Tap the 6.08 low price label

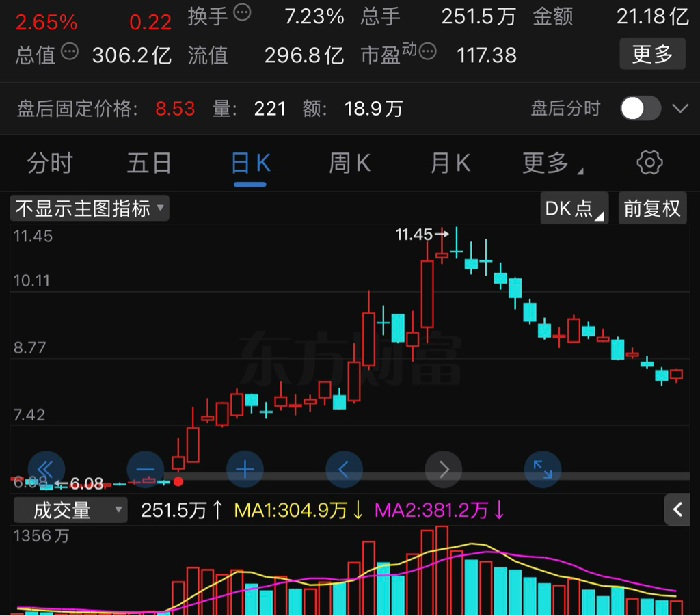click(x=87, y=483)
